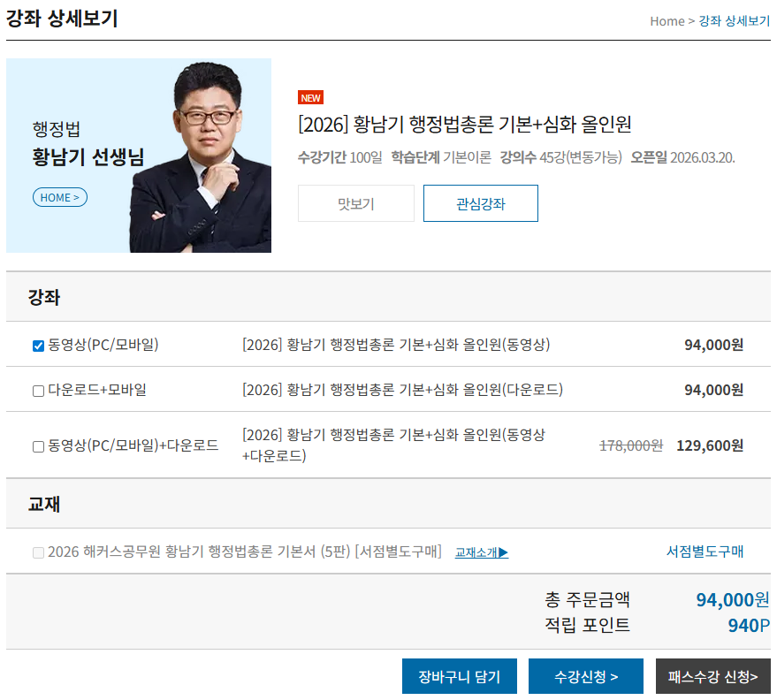
Task: Click the HOME > badge in teacher banner
Action: click(60, 197)
